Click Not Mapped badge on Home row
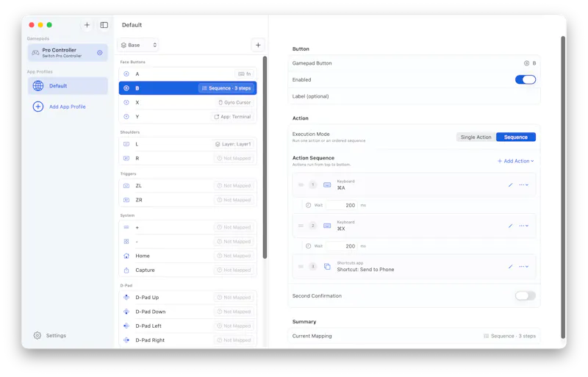This screenshot has height=377, width=588. 234,256
